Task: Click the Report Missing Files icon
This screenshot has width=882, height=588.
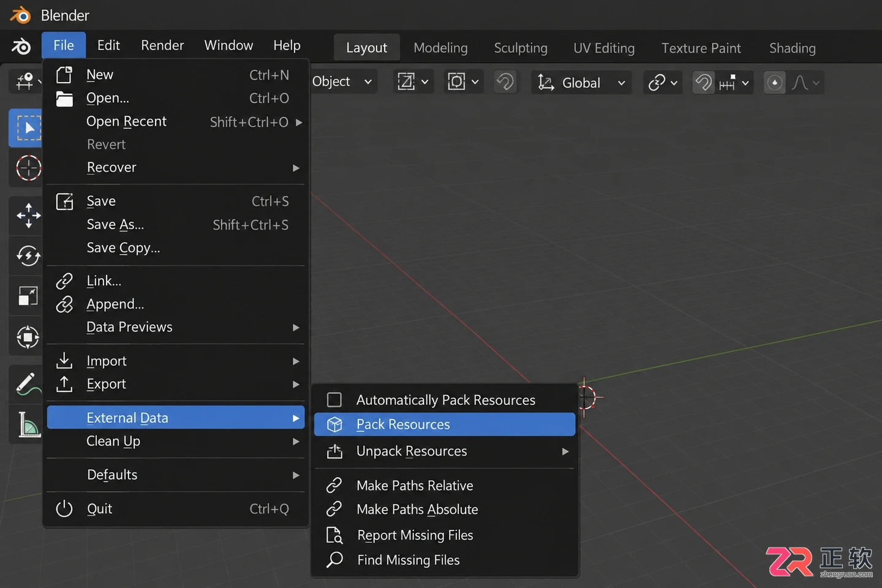Action: point(334,535)
